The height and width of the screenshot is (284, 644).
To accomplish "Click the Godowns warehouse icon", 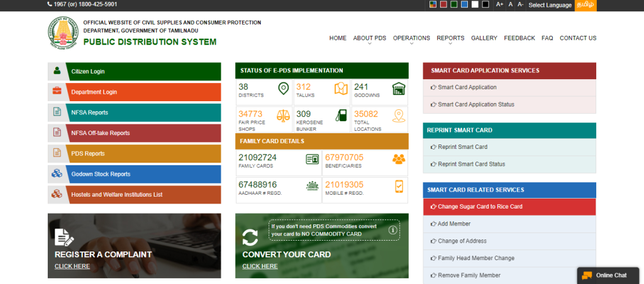I will (x=399, y=89).
